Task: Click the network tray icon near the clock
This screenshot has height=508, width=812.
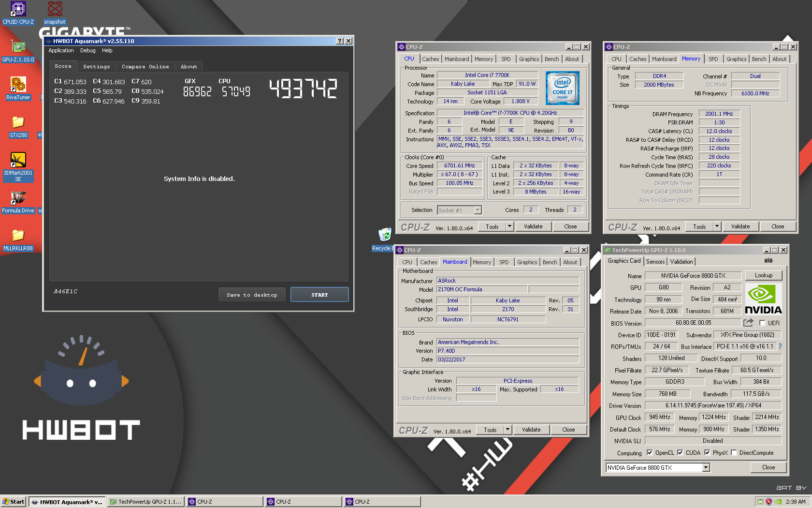Action: point(760,502)
